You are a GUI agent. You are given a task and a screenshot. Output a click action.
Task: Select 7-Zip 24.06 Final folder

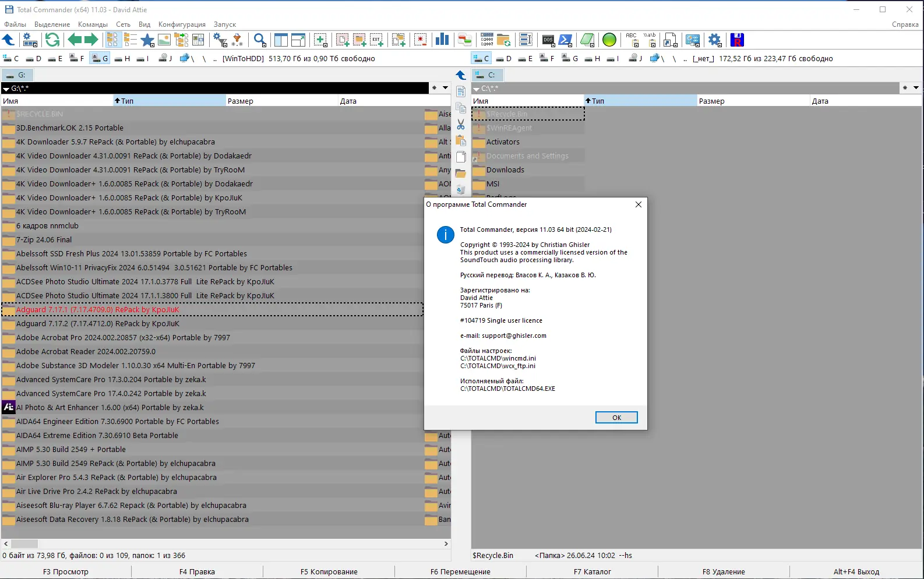(212, 240)
